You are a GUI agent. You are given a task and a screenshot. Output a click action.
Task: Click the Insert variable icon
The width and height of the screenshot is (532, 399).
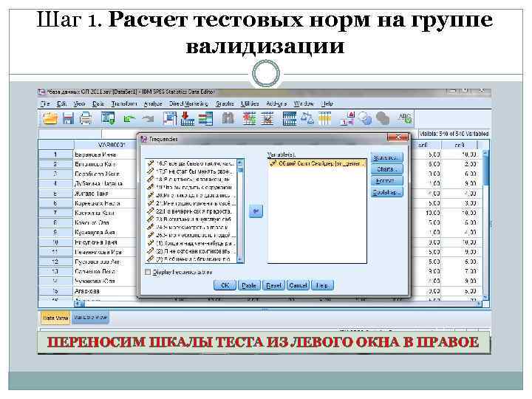click(x=267, y=119)
